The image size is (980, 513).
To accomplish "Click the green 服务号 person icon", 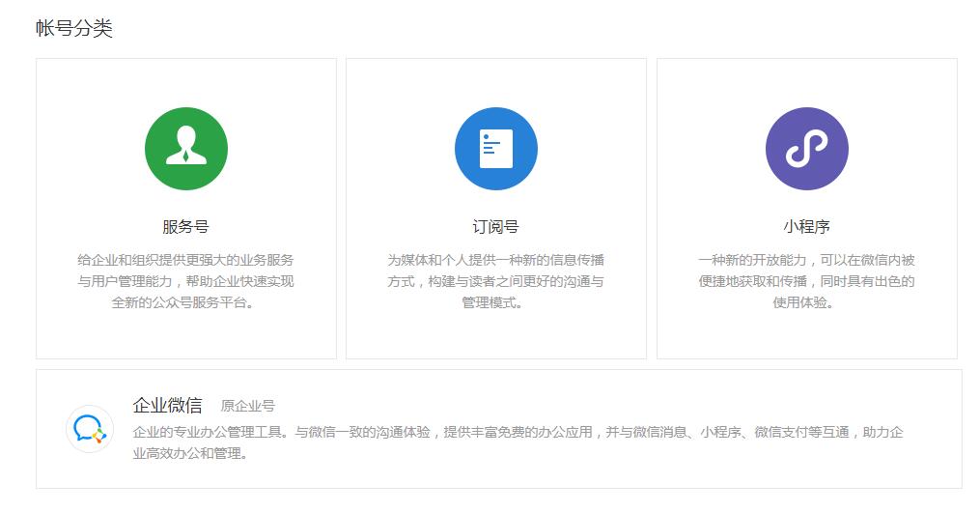I will tap(185, 149).
